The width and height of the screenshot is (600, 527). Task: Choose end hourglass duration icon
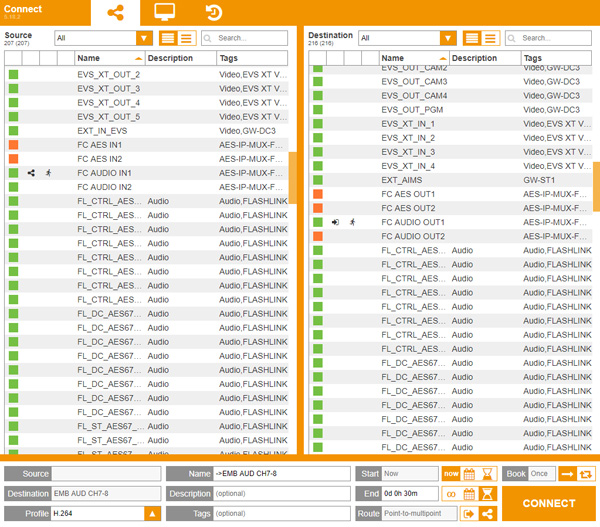pyautogui.click(x=488, y=494)
